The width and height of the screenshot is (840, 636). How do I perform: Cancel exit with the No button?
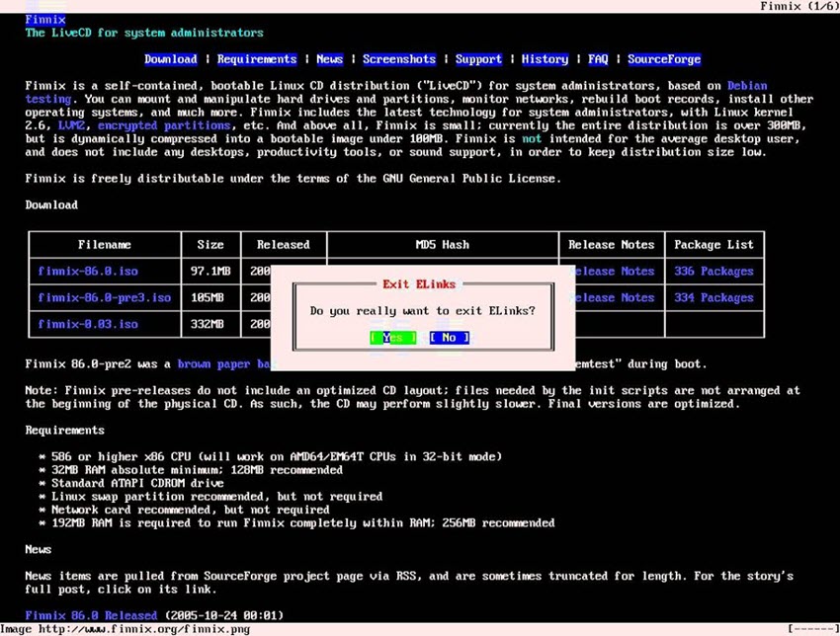coord(449,338)
